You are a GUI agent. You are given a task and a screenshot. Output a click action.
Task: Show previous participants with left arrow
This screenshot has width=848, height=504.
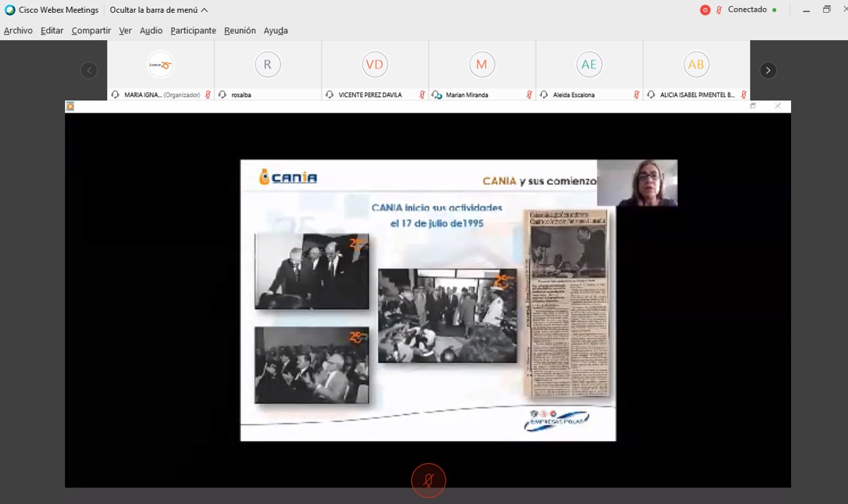pos(89,70)
